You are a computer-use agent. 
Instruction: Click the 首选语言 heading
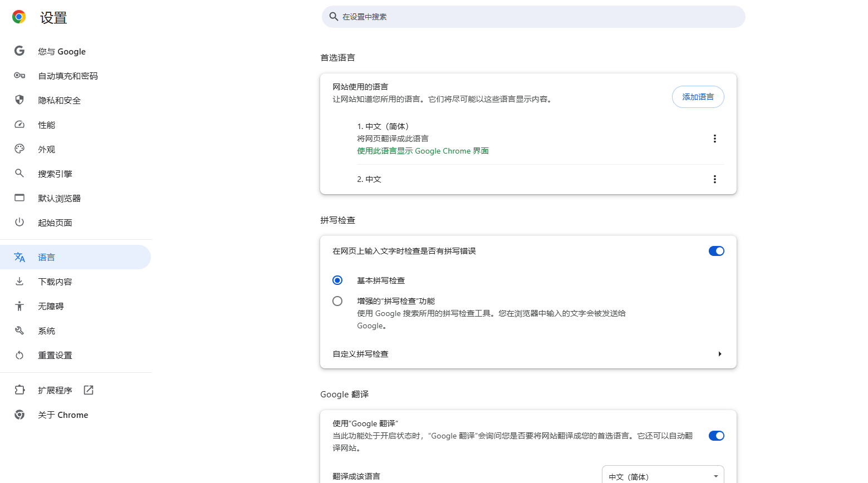[337, 57]
